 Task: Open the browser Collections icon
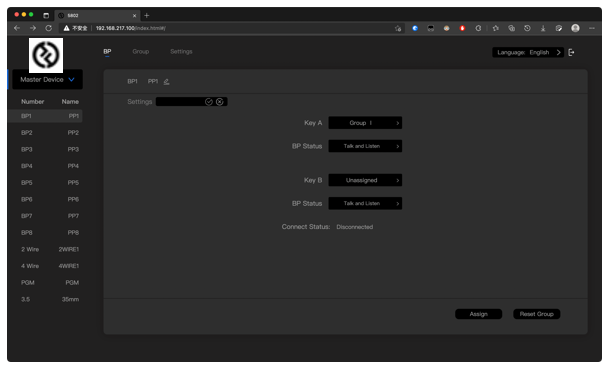(511, 28)
